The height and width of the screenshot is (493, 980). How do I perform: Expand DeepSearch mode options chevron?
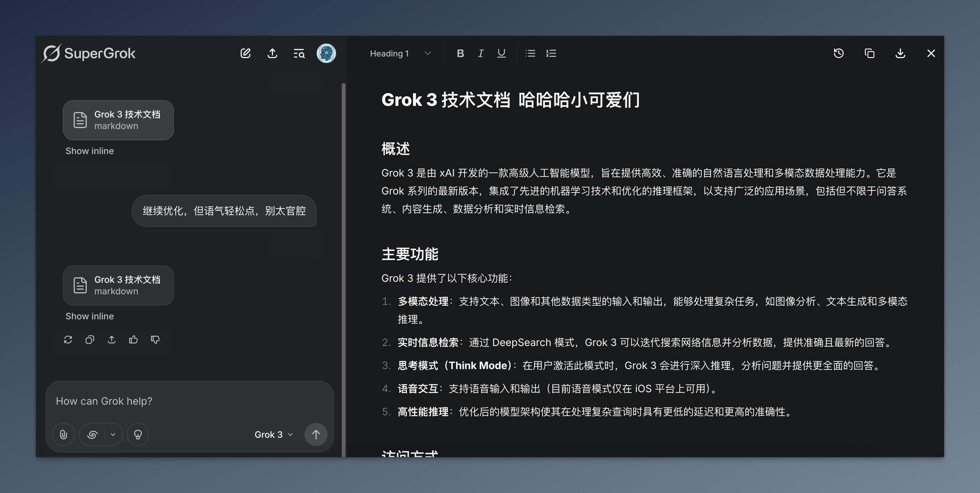113,434
